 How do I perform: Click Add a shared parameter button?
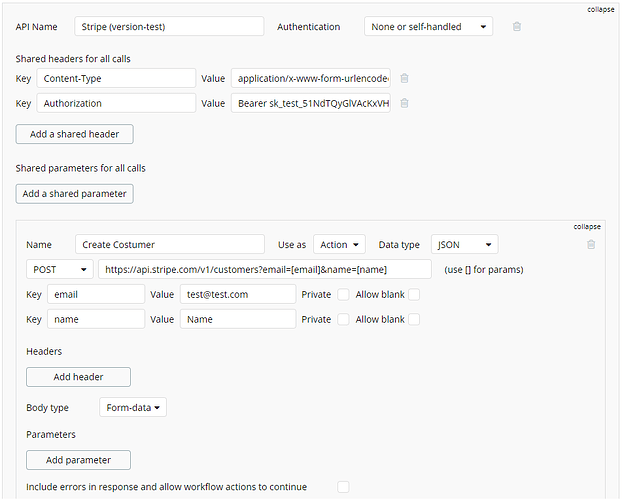click(74, 194)
